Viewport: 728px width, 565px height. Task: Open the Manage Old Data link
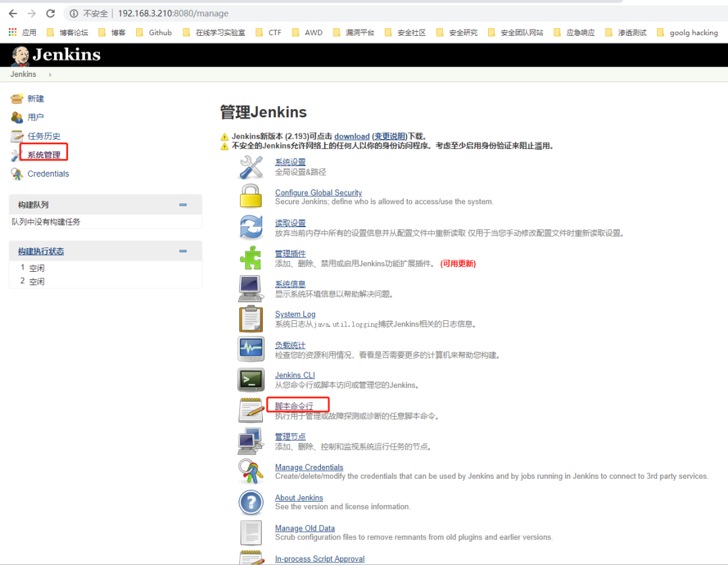(305, 529)
